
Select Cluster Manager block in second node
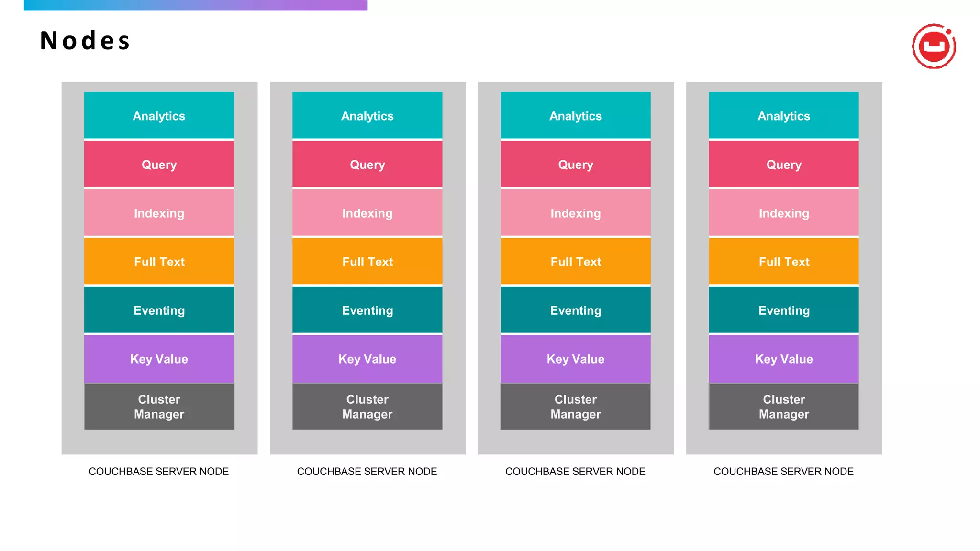tap(367, 407)
